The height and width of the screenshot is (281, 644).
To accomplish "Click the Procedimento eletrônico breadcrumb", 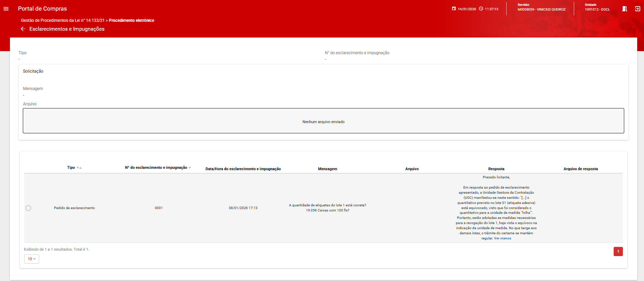I will [132, 20].
